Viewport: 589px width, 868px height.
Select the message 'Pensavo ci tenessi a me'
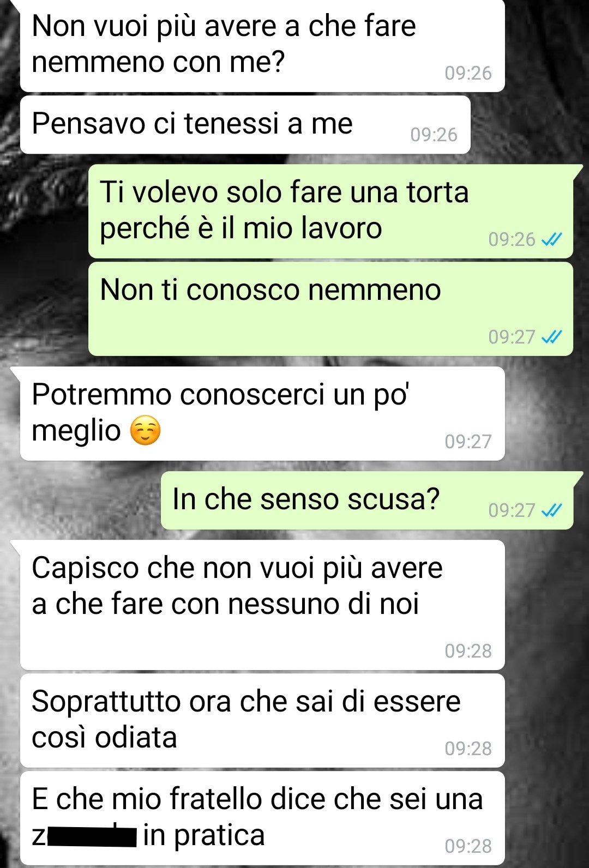[245, 124]
